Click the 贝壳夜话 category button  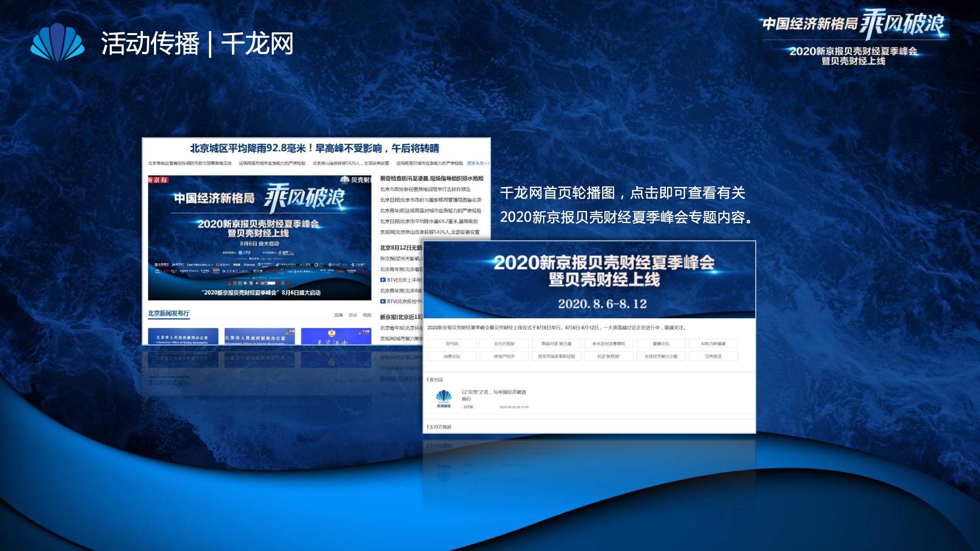(713, 356)
